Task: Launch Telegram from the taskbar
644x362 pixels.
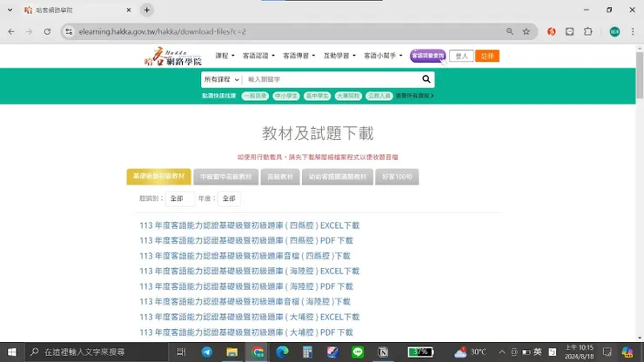Action: pos(206,352)
